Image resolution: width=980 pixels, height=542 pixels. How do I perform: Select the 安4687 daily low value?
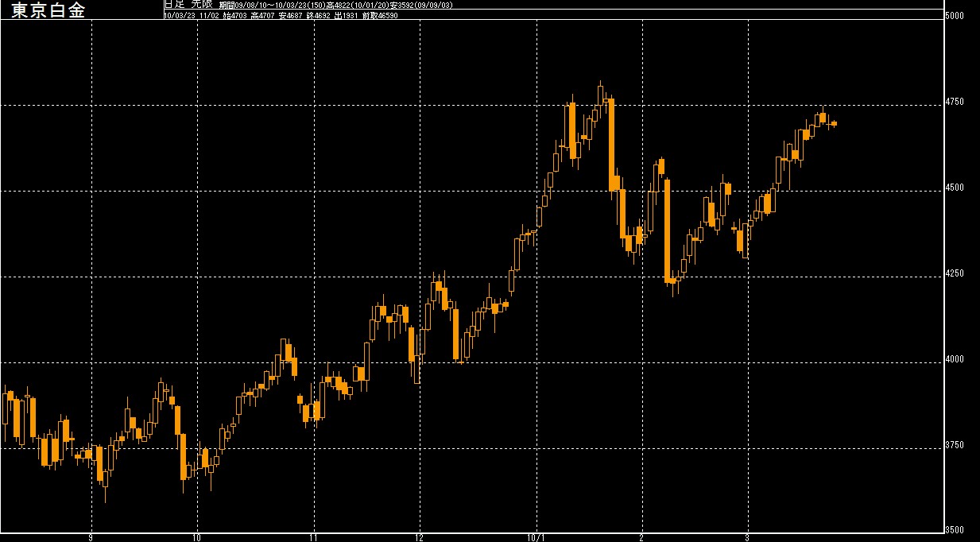292,15
